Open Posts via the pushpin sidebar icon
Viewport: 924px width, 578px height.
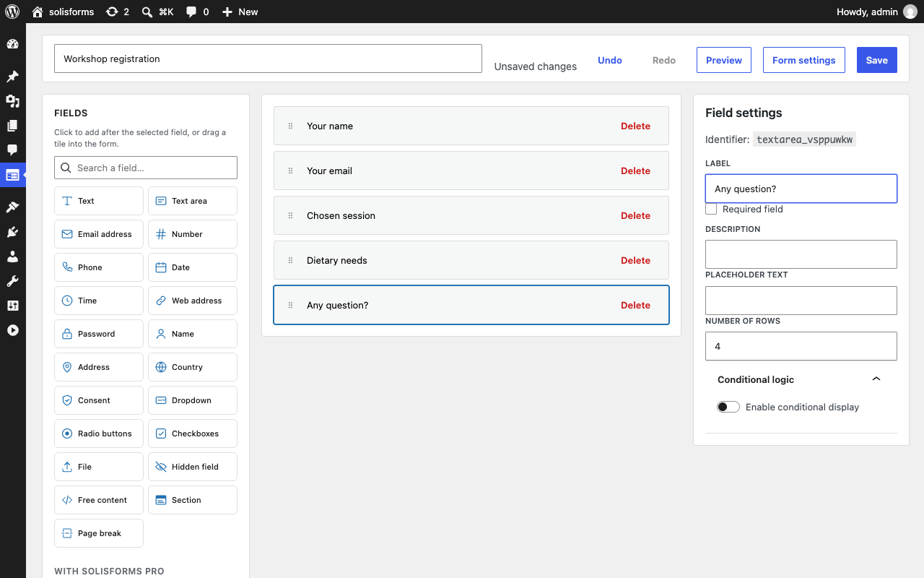click(12, 77)
